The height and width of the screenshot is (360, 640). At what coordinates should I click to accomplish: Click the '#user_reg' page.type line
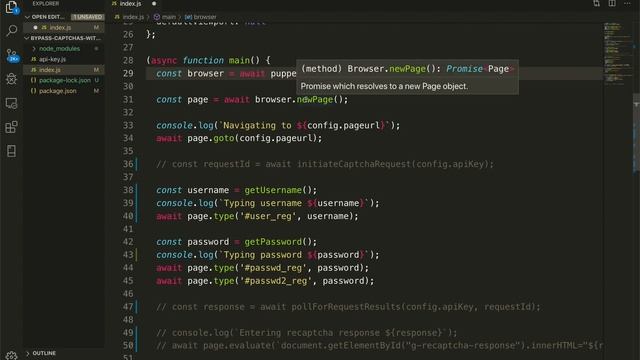coord(257,216)
